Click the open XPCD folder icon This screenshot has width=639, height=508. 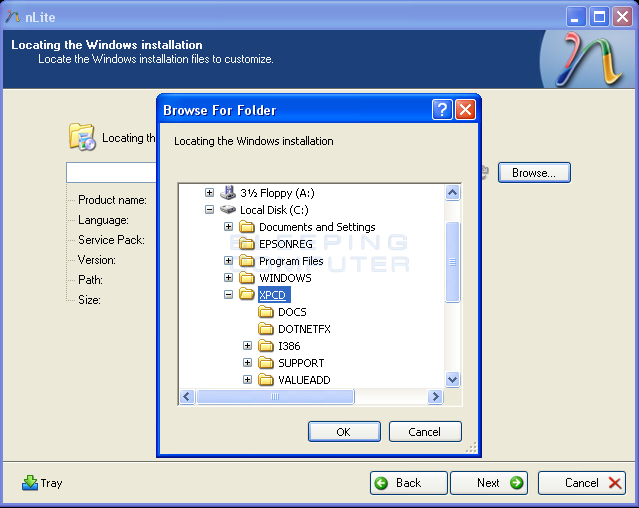(247, 294)
